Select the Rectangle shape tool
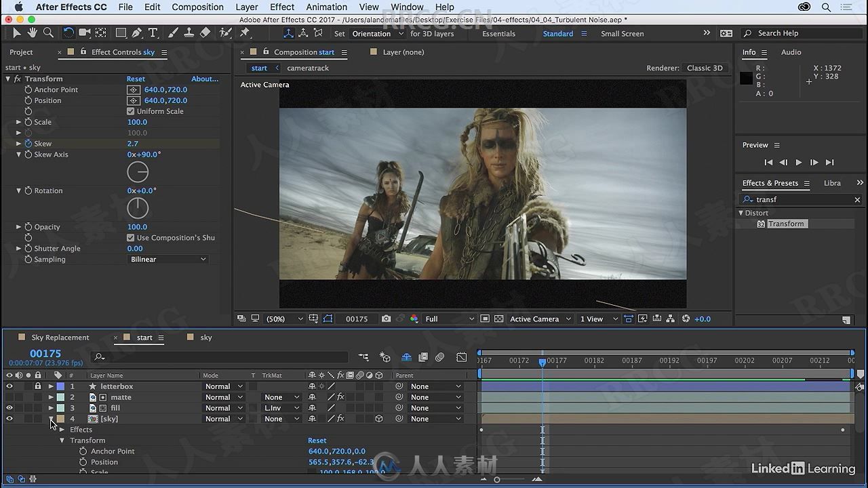Viewport: 868px width, 488px height. coord(121,33)
